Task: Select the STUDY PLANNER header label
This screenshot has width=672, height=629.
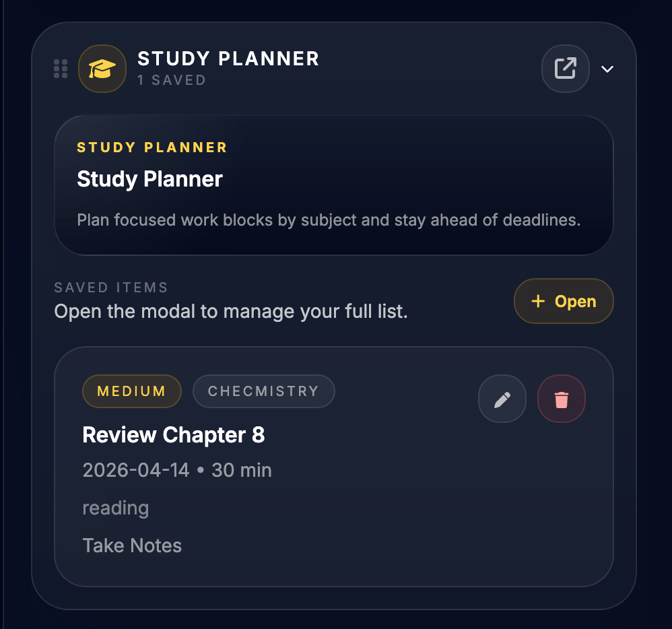Action: (x=228, y=59)
